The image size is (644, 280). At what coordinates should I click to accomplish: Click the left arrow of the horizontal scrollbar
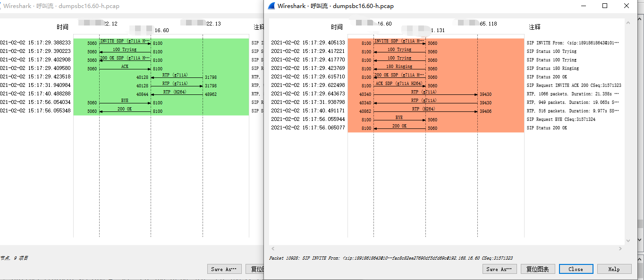click(x=272, y=249)
